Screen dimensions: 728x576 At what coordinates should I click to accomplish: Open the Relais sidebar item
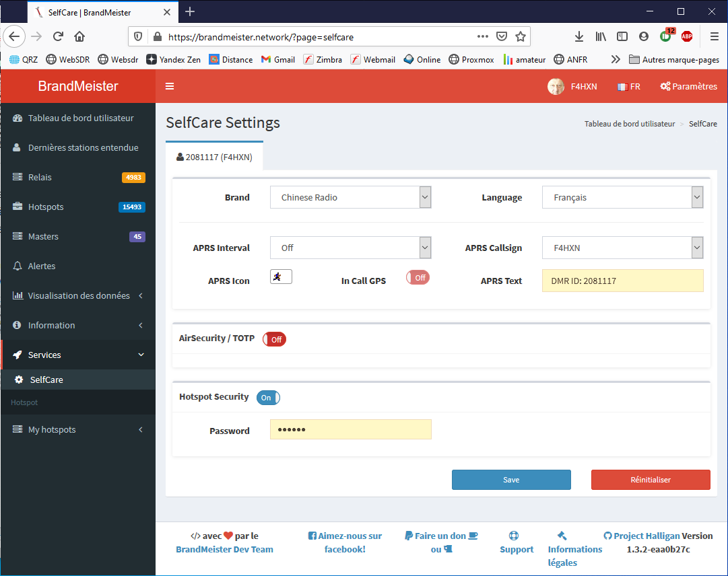(78, 177)
